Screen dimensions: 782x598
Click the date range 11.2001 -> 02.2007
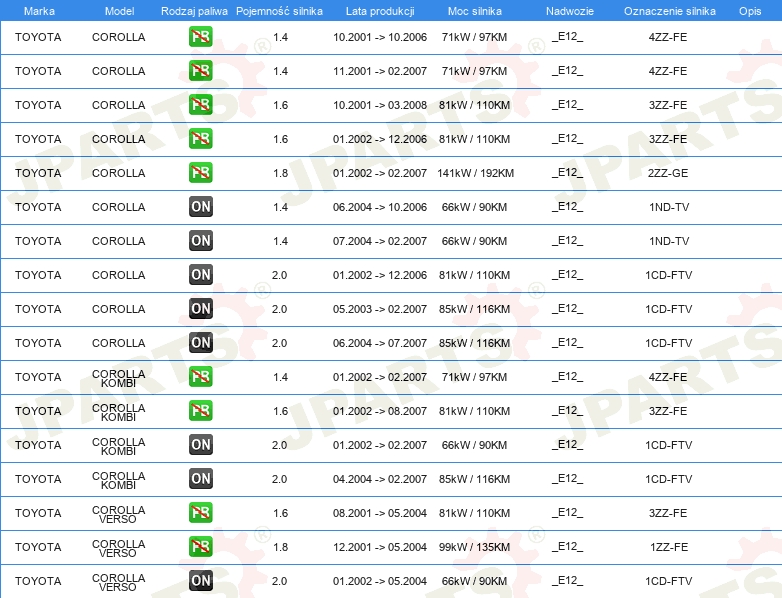380,71
